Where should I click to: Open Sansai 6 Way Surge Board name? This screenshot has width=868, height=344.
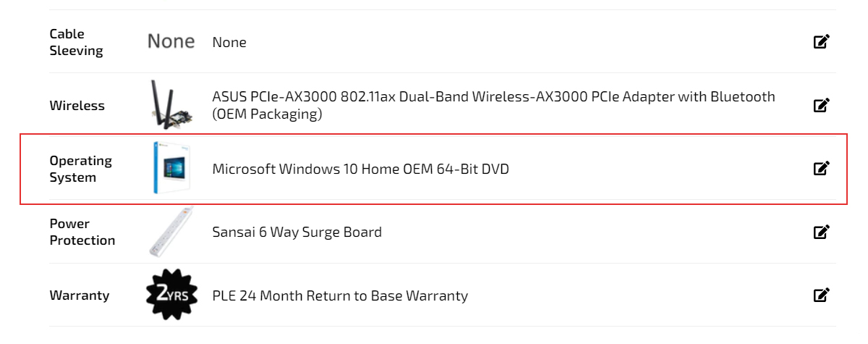click(297, 232)
